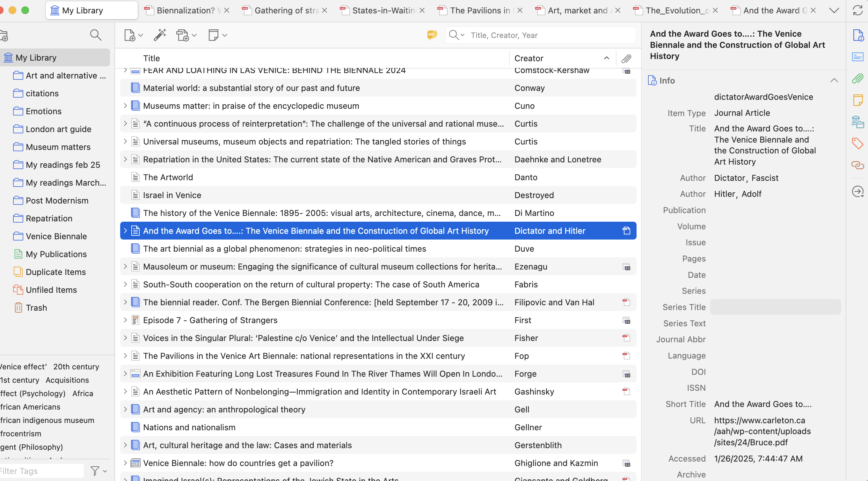Open the Tags pane icon
Image resolution: width=868 pixels, height=481 pixels.
click(x=857, y=143)
